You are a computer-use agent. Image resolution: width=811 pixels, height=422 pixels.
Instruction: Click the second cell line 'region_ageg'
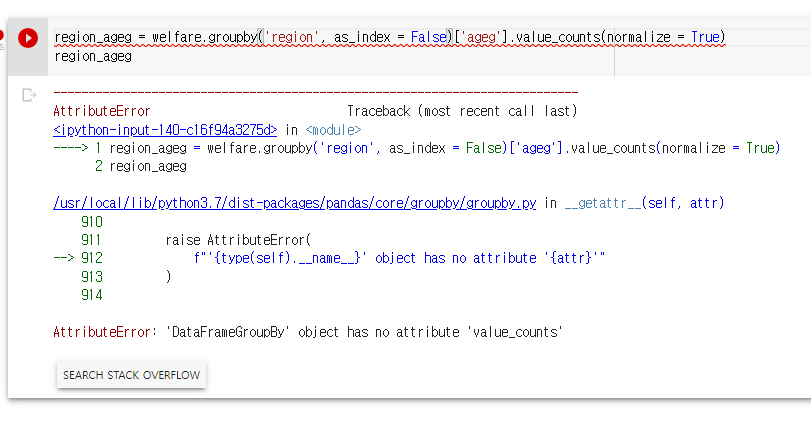click(93, 56)
